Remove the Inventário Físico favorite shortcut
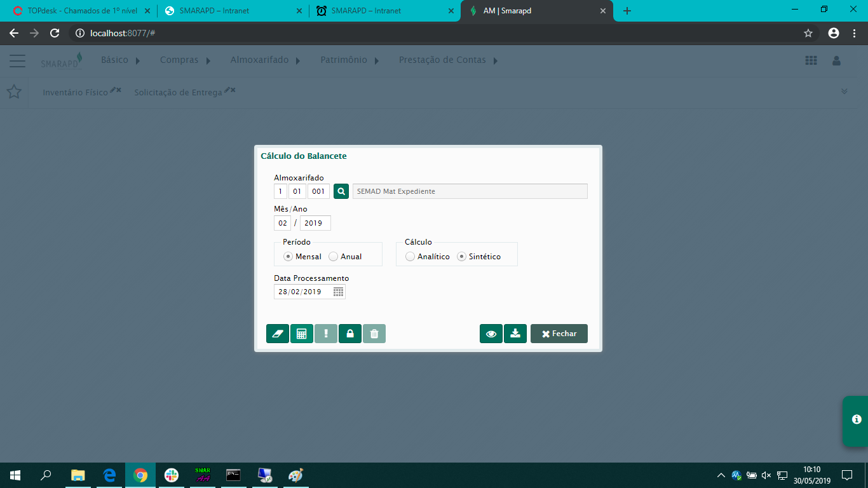 (x=119, y=90)
